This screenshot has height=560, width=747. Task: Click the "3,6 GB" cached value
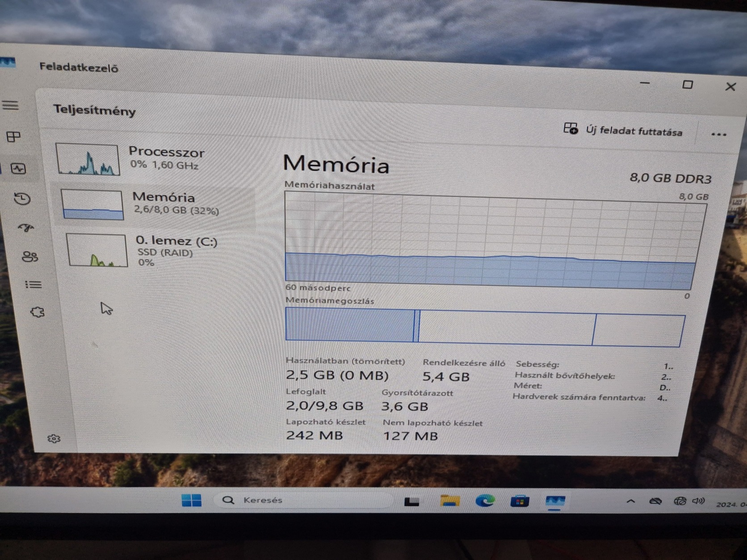click(x=405, y=406)
